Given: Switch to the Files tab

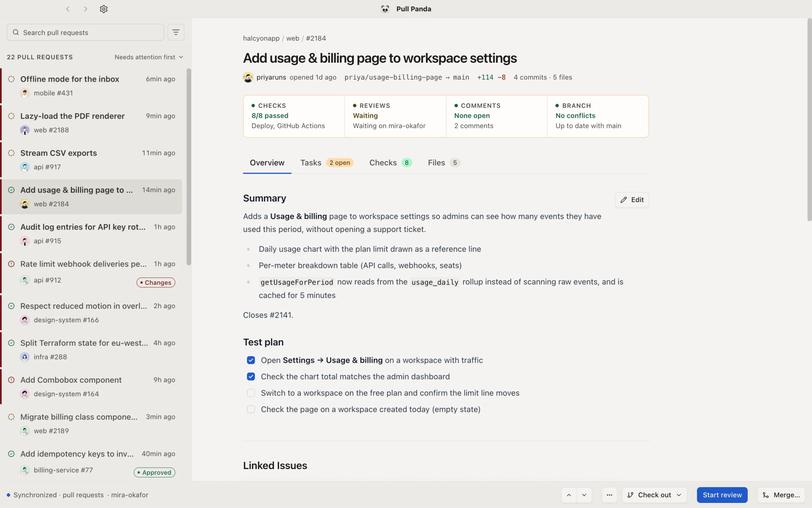Looking at the screenshot, I should coord(444,163).
